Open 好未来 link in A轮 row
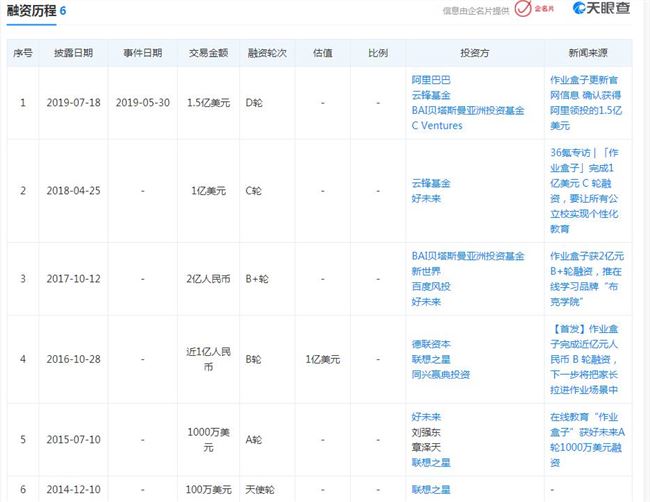Image resolution: width=650 pixels, height=502 pixels. tap(426, 417)
